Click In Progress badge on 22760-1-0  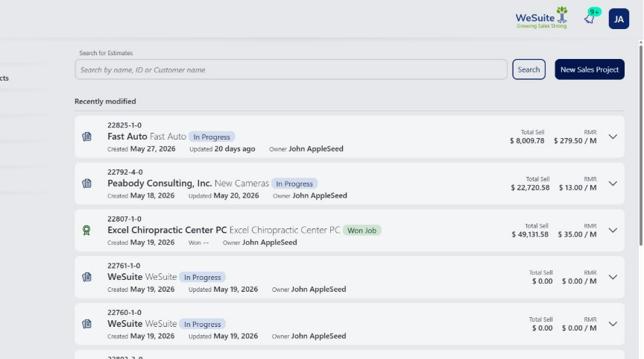(x=203, y=325)
